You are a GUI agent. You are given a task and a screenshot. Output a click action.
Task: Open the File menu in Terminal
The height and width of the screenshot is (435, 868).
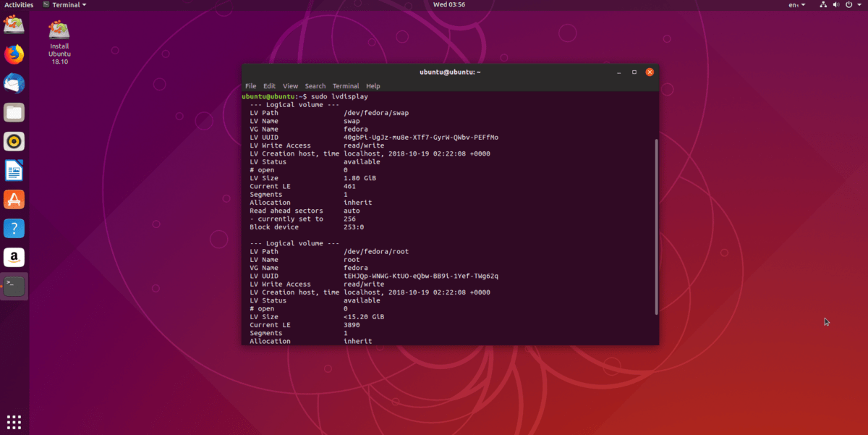[x=250, y=86]
